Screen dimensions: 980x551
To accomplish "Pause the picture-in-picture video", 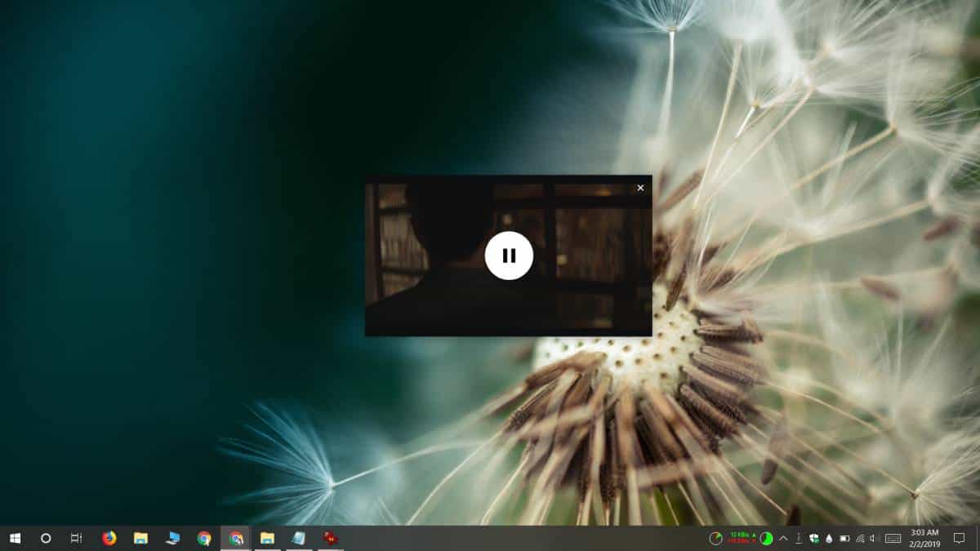I will coord(509,256).
